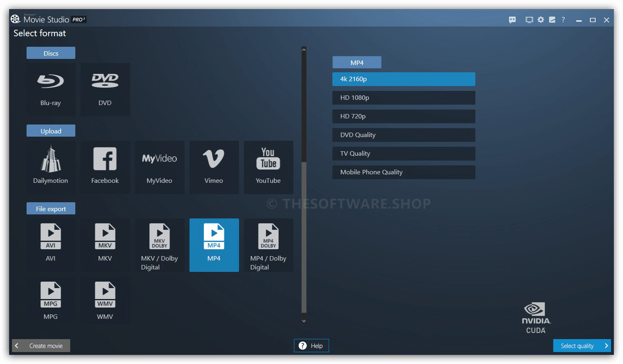Open the Help dialog
Viewport: 623px width, 364px height.
311,345
